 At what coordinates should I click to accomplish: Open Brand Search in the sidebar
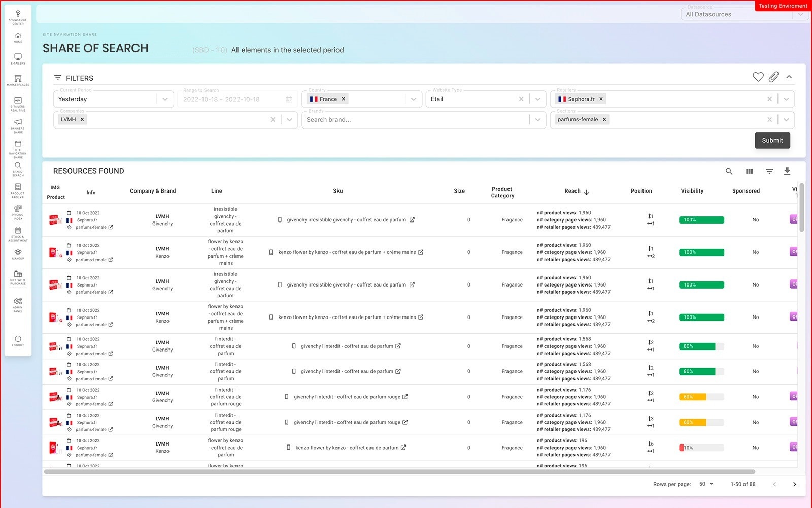[x=18, y=169]
